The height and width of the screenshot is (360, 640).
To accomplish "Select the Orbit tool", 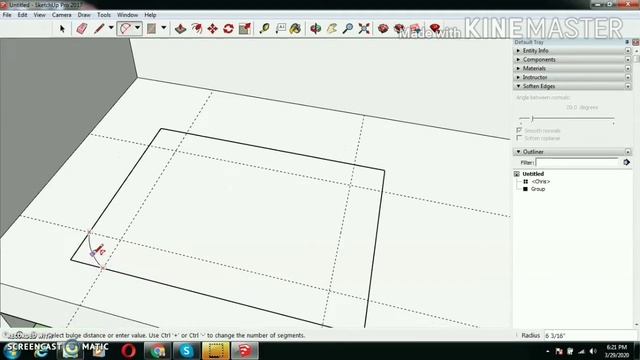I will click(x=316, y=29).
